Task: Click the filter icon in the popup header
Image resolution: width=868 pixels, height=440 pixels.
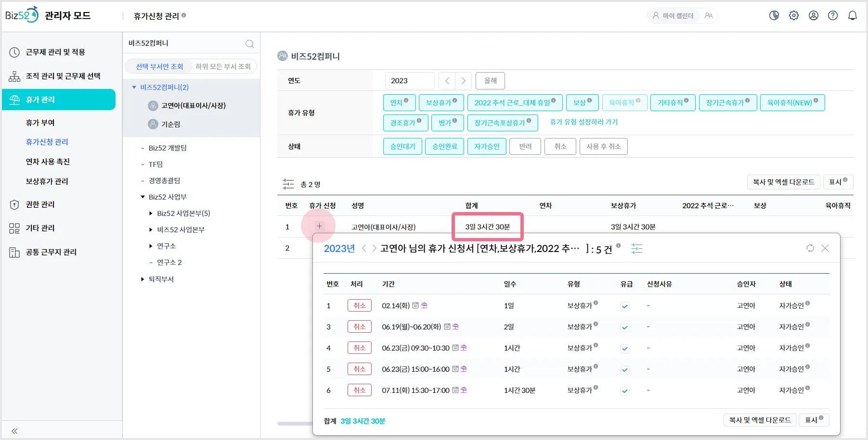Action: click(637, 249)
